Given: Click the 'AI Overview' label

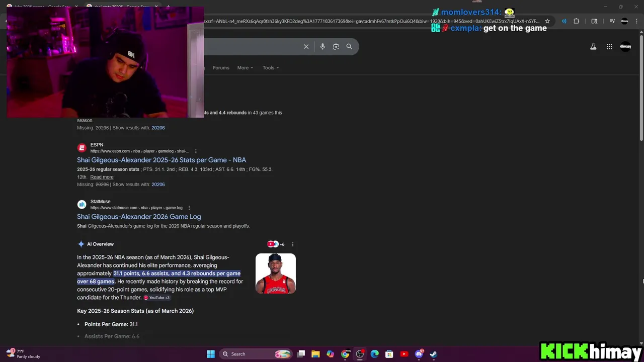Looking at the screenshot, I should (100, 244).
